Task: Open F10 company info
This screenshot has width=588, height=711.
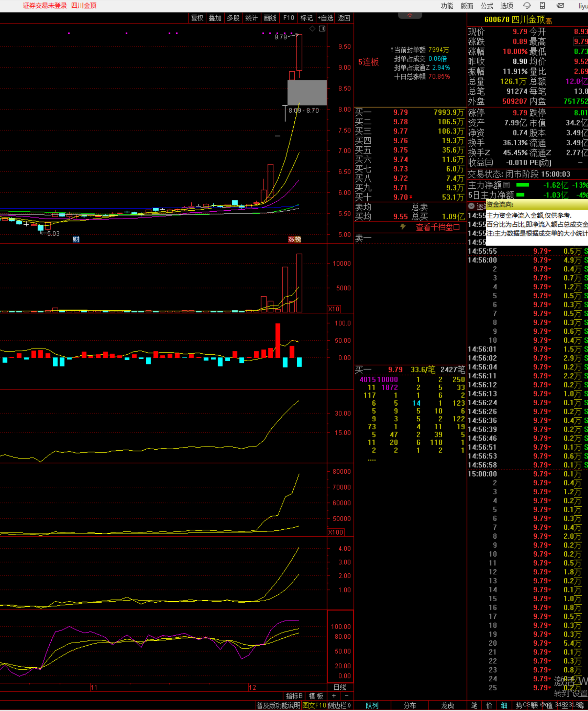Action: [x=288, y=18]
